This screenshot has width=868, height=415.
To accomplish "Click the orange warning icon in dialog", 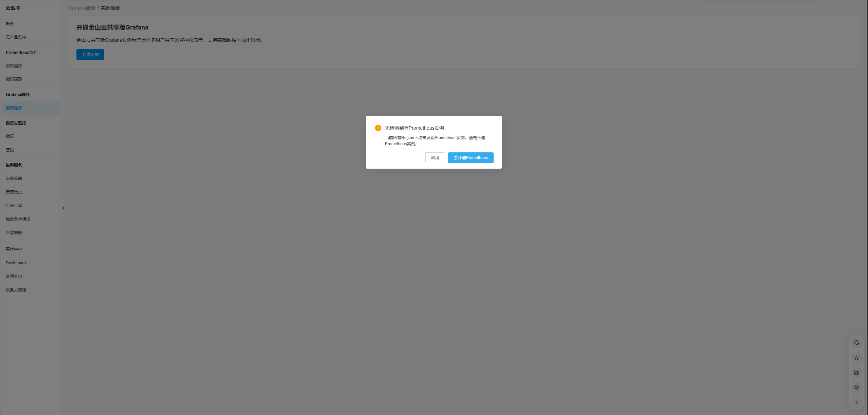I will tap(378, 128).
